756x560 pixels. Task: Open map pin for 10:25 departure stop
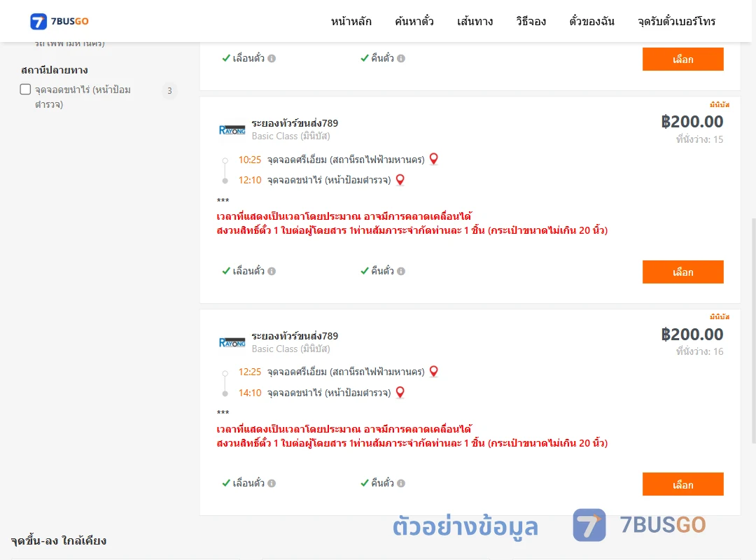pos(433,159)
